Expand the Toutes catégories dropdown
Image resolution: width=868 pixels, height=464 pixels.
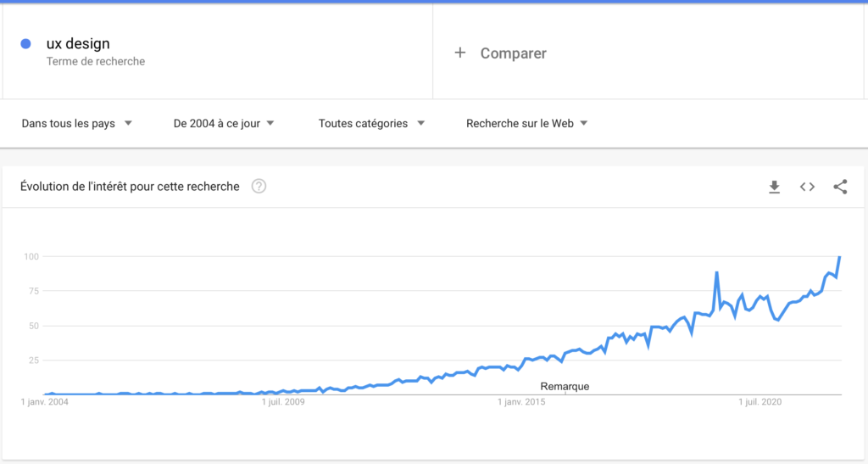pos(371,124)
